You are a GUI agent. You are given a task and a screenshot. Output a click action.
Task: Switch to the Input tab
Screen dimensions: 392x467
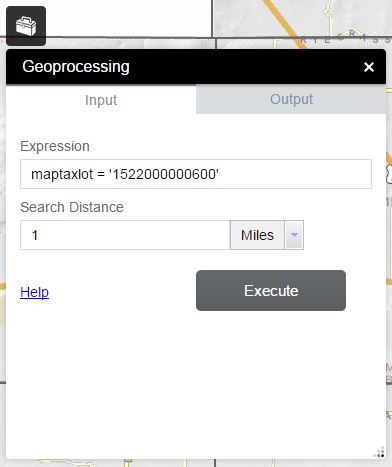101,100
